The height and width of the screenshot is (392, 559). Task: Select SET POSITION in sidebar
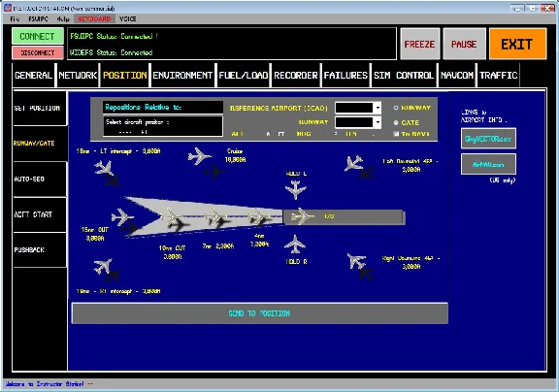coord(39,109)
